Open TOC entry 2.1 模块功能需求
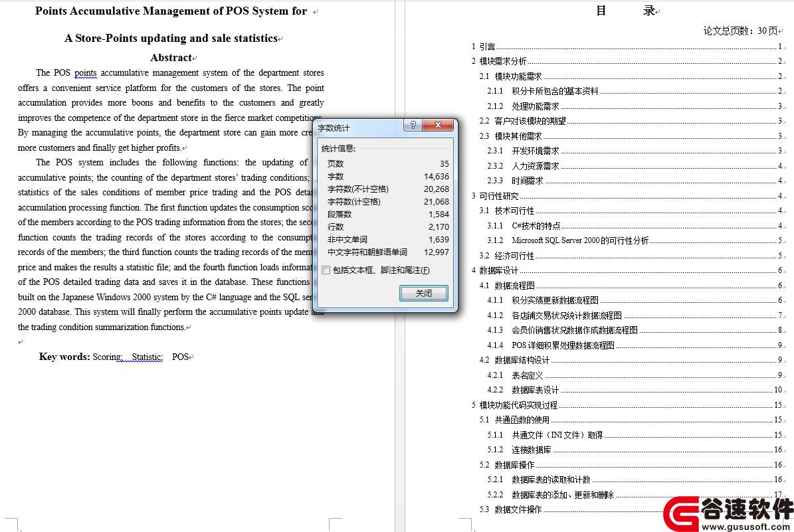Screen dimensions: 794x532 [631, 76]
